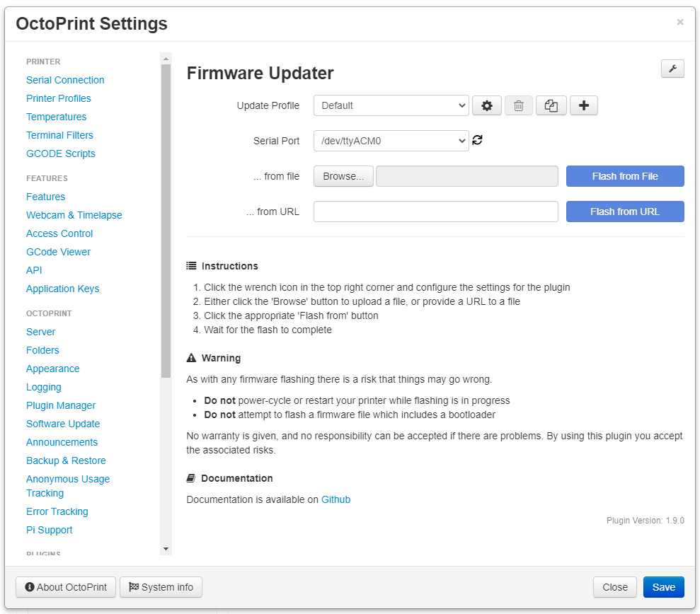Viewport: 700px width, 614px height.
Task: Duplicate the current update profile
Action: (x=551, y=105)
